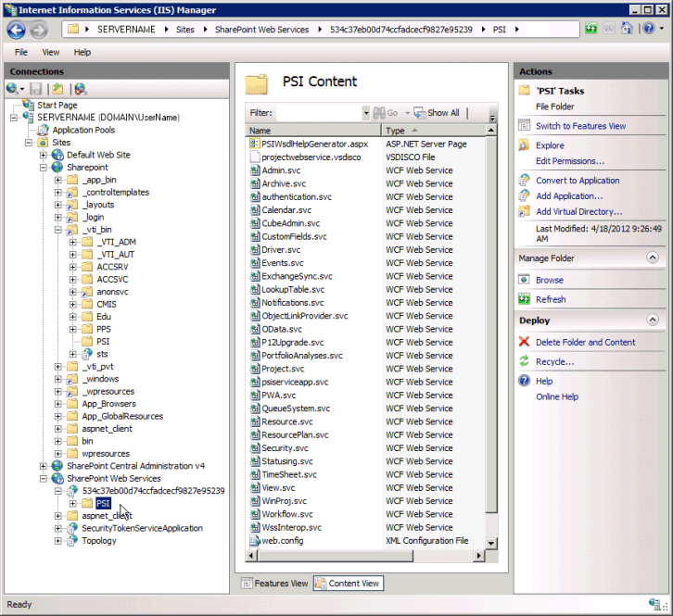This screenshot has height=616, width=673.
Task: Open the File menu
Action: 21,52
